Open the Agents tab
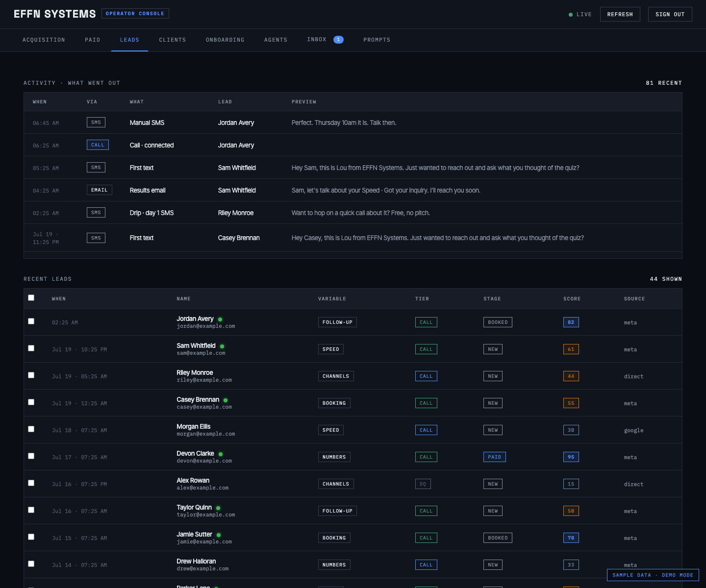Image resolution: width=706 pixels, height=588 pixels. (276, 40)
